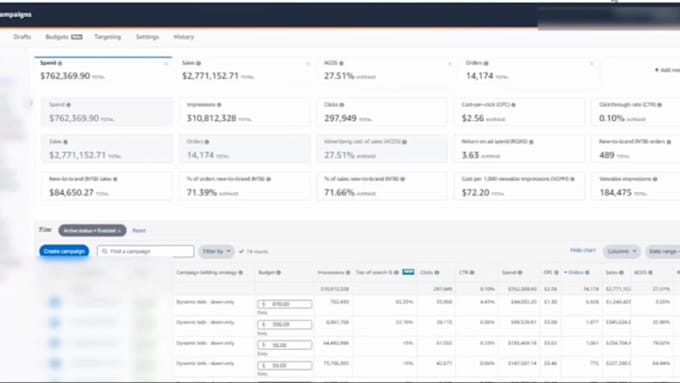Image resolution: width=680 pixels, height=383 pixels.
Task: Click the info icon in the Spend column header
Action: (x=520, y=273)
